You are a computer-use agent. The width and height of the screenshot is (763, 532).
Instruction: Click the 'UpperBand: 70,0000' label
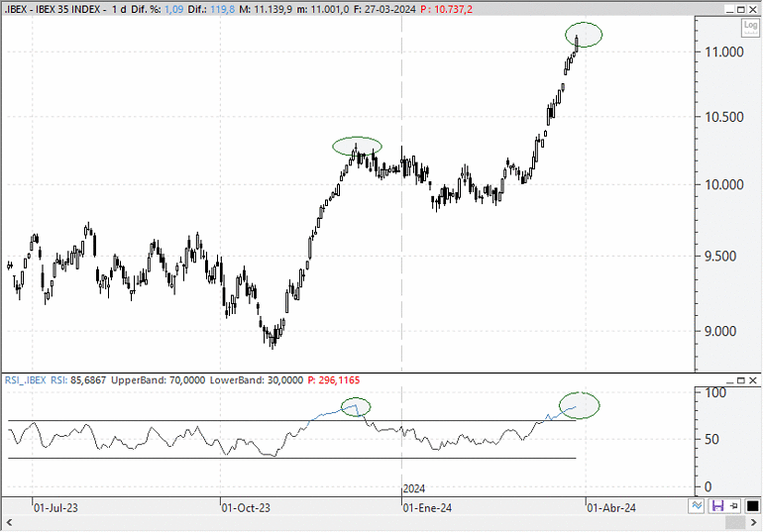click(x=159, y=380)
